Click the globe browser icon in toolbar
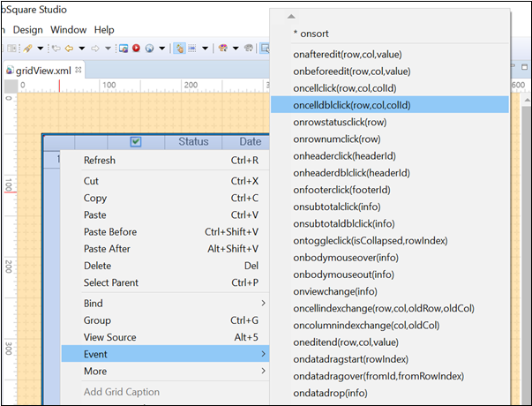 (x=149, y=48)
